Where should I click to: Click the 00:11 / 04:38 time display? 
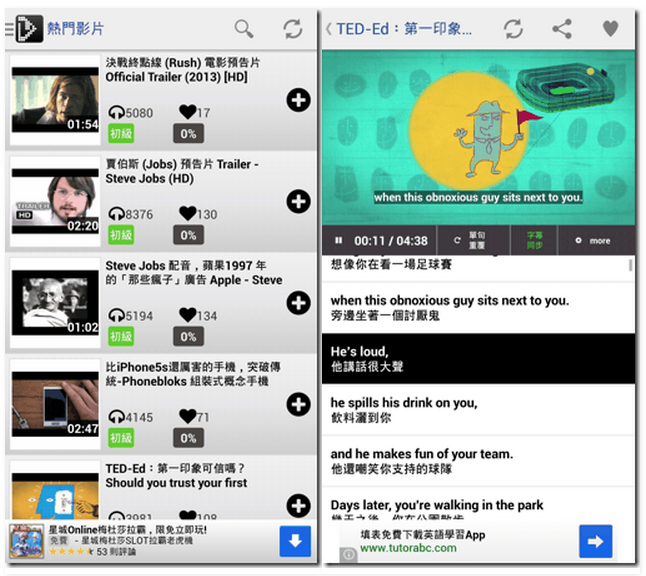(391, 241)
